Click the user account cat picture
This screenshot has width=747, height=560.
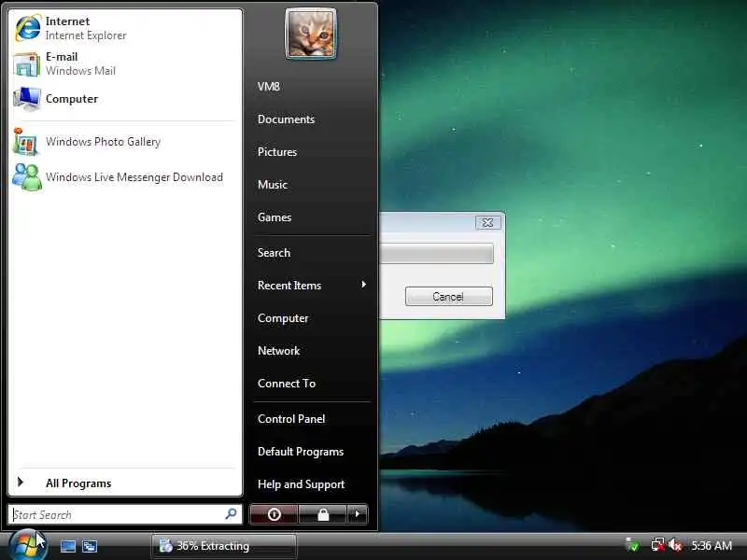[311, 34]
